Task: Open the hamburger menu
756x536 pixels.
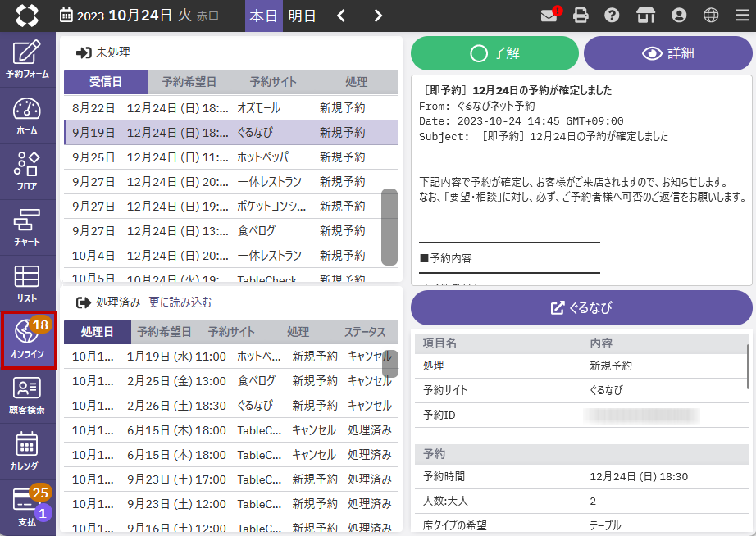Action: (x=741, y=16)
